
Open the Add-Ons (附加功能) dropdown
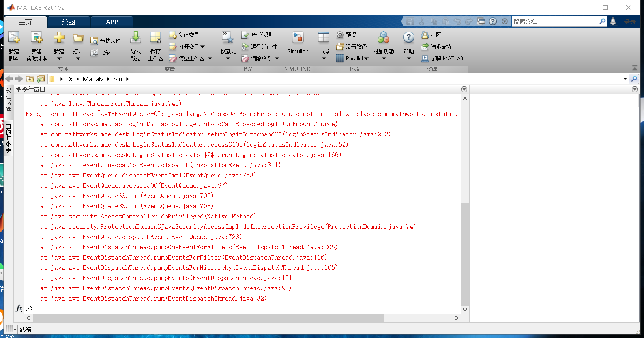click(384, 59)
